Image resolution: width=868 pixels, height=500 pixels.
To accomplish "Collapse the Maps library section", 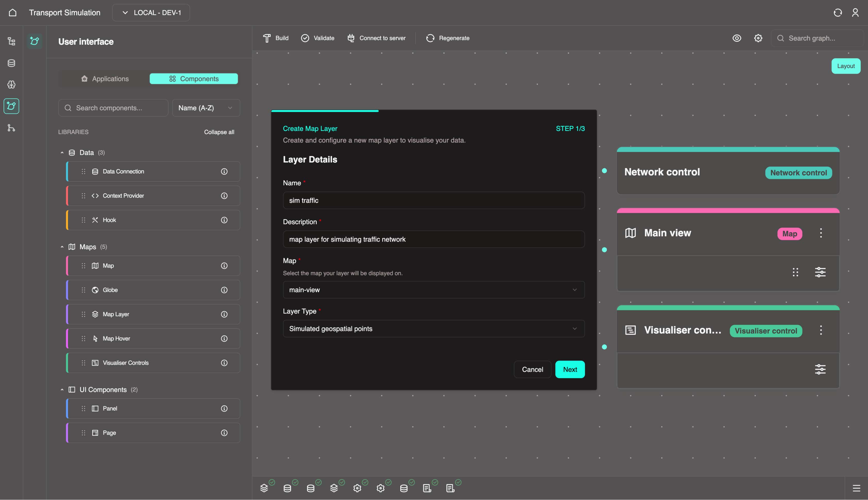I will [x=62, y=247].
